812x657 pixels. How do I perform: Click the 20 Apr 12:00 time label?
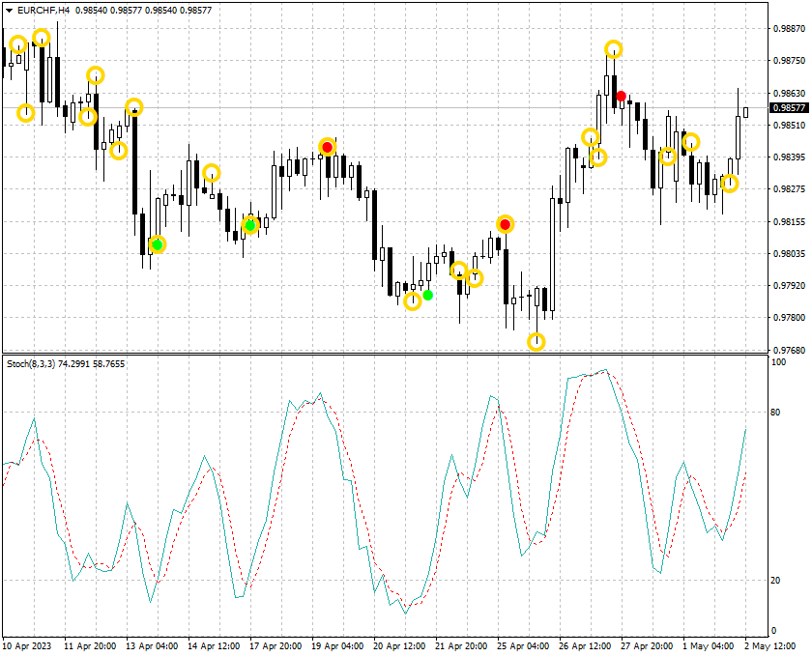coord(399,646)
